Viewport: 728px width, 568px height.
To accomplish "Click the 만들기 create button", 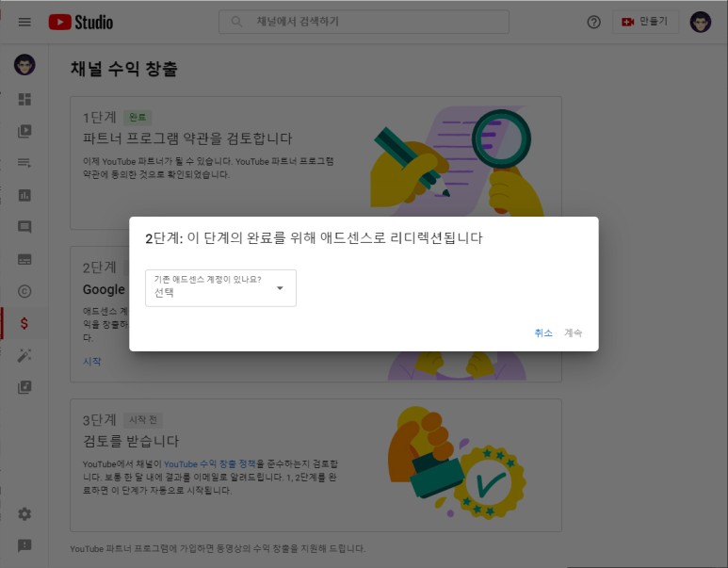I will (645, 22).
